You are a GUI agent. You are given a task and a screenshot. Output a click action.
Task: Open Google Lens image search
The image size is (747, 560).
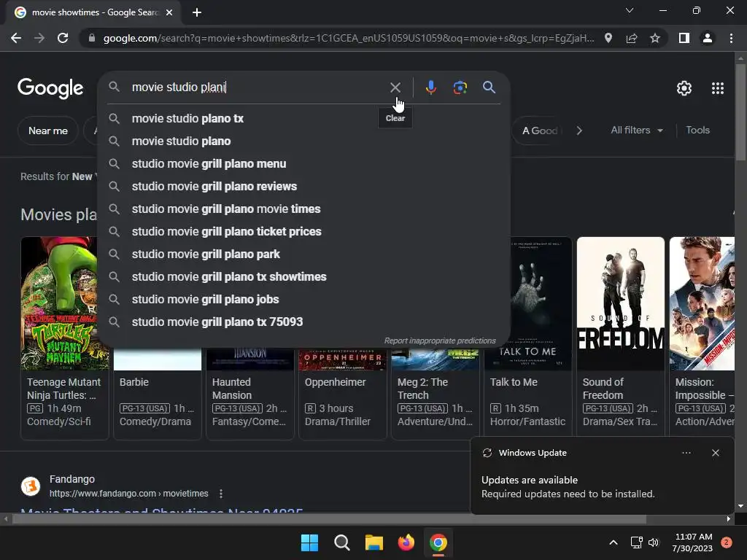click(460, 87)
